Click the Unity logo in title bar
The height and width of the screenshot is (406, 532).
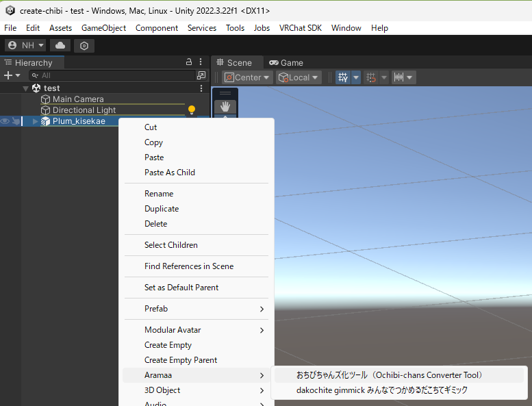(x=10, y=10)
